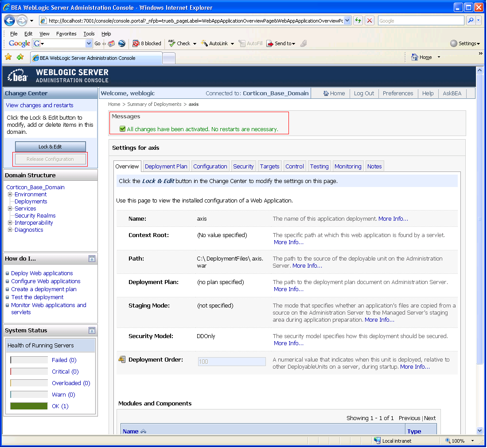Click the Next pagination link
Image resolution: width=487 pixels, height=448 pixels.
[x=430, y=418]
